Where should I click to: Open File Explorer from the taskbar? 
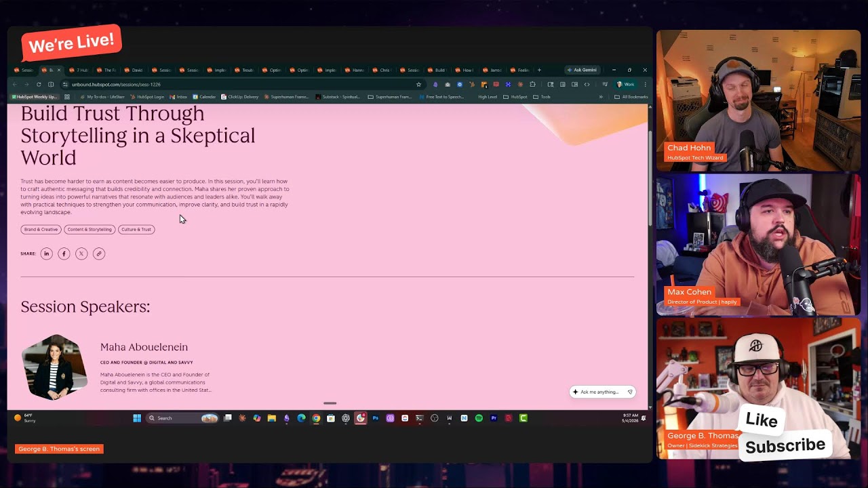click(271, 418)
